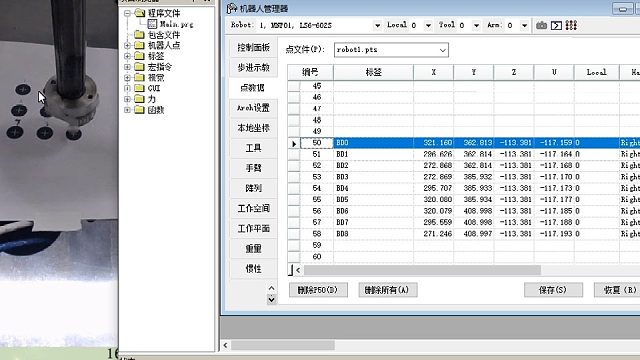Switch to 工作平面 tab
This screenshot has width=640, height=360.
[253, 229]
